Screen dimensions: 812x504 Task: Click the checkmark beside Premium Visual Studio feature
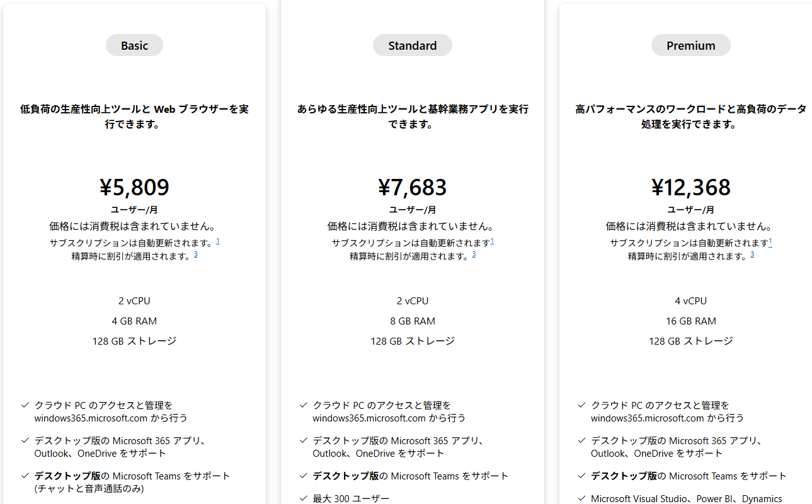[581, 498]
